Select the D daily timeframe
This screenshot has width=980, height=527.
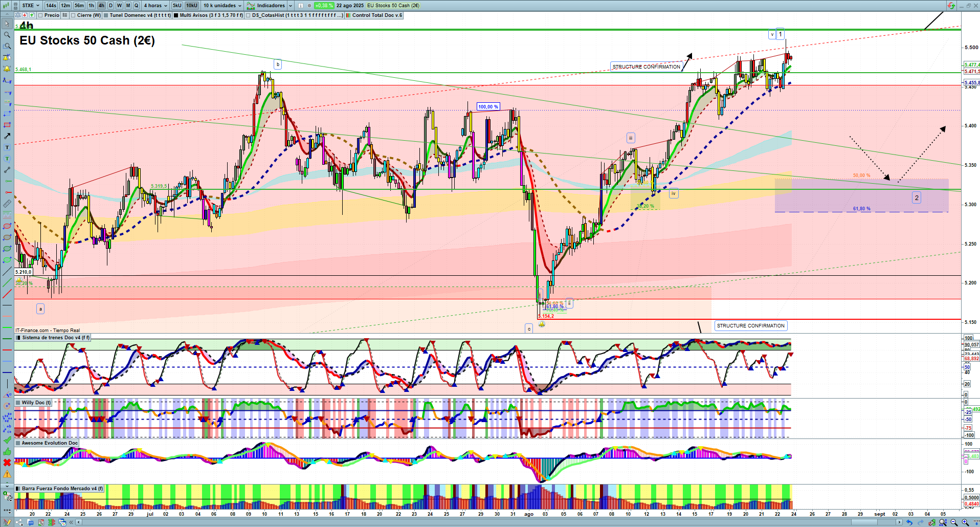(111, 6)
